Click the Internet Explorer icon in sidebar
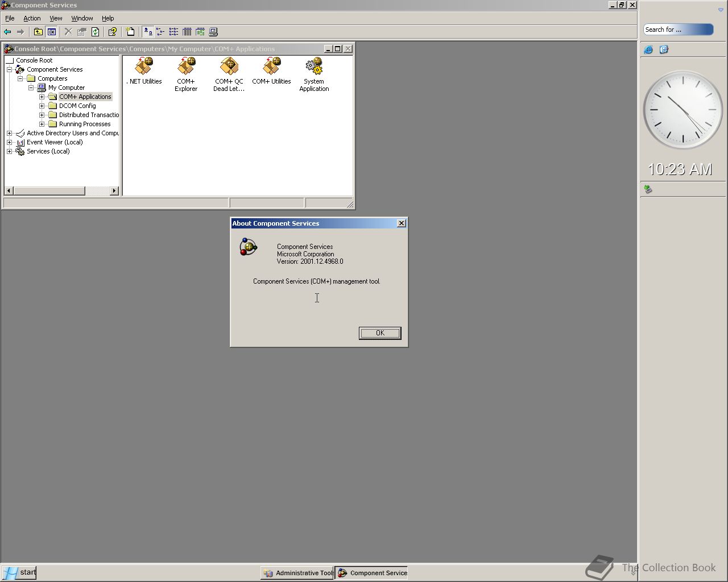This screenshot has height=582, width=728. pos(648,49)
